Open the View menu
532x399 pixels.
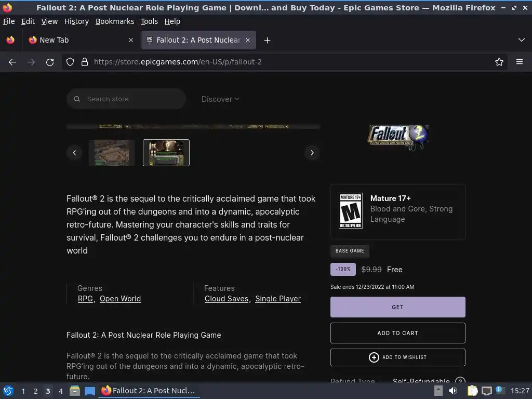49,21
